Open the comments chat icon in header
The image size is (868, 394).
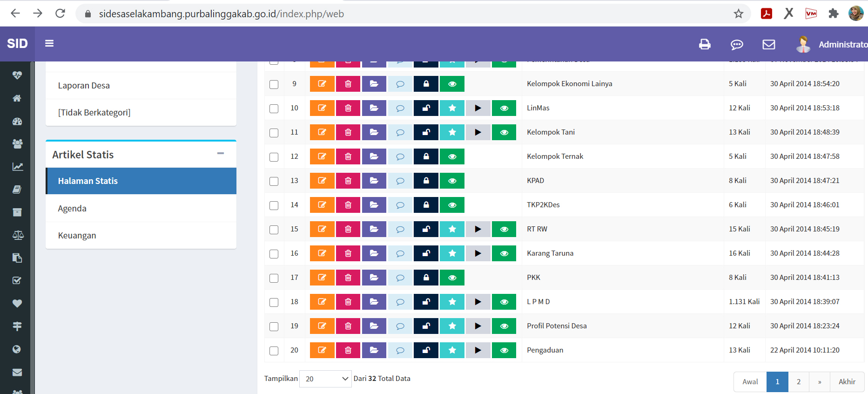[x=737, y=45]
